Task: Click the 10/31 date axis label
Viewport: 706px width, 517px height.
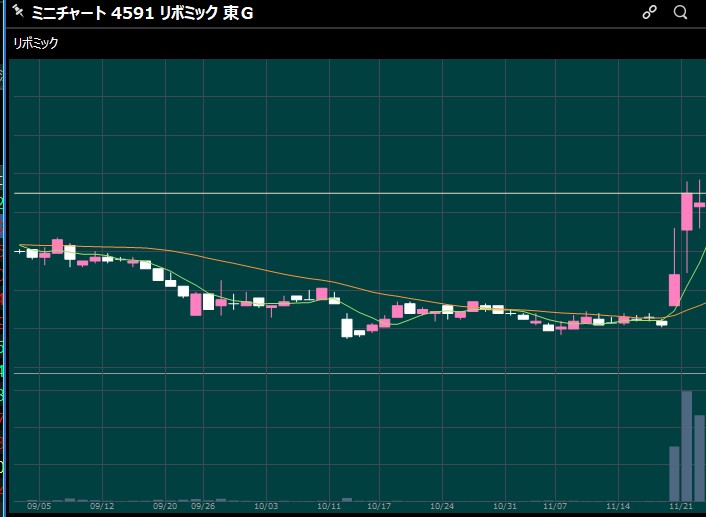Action: [505, 506]
